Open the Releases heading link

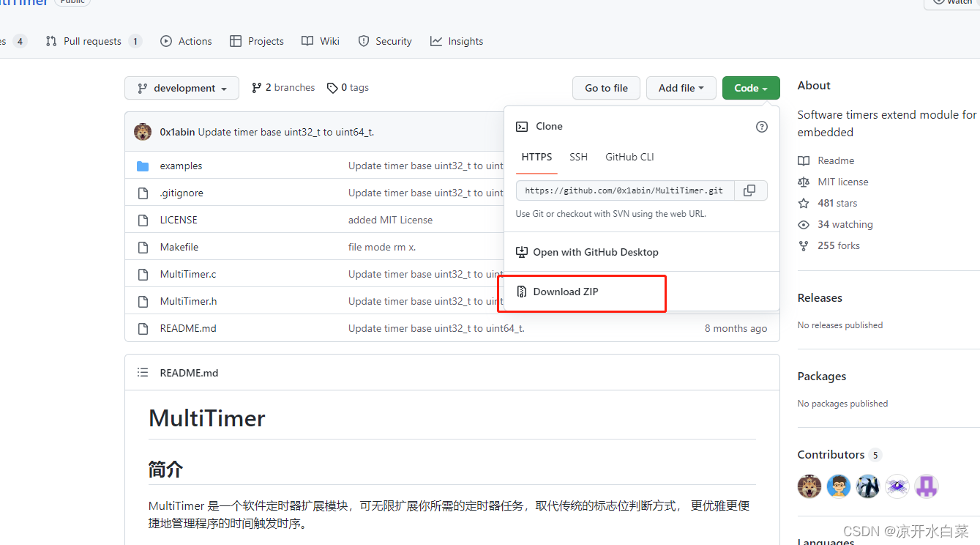tap(820, 297)
